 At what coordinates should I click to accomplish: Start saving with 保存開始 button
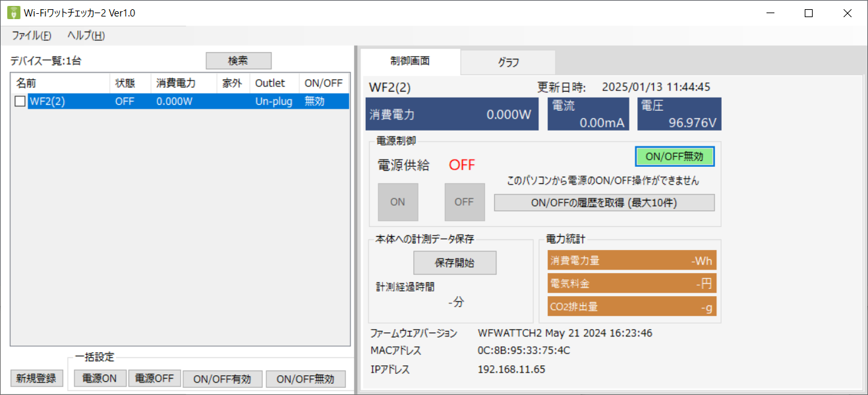point(454,262)
